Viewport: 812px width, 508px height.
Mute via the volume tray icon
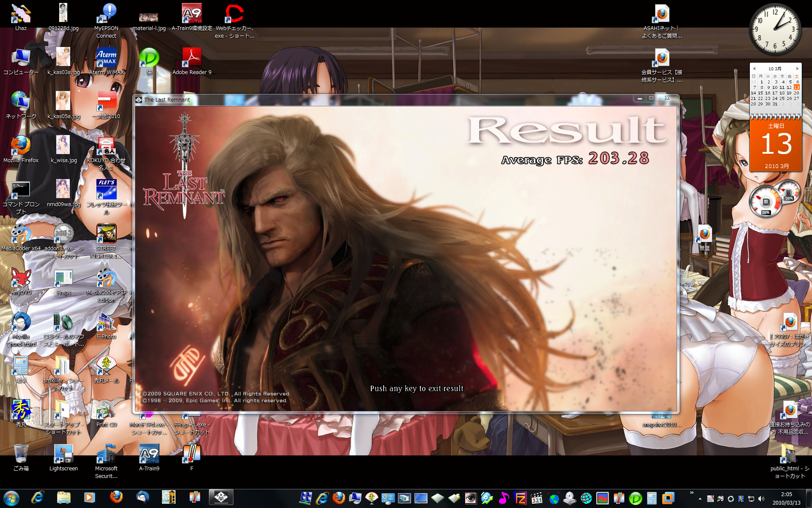[761, 499]
